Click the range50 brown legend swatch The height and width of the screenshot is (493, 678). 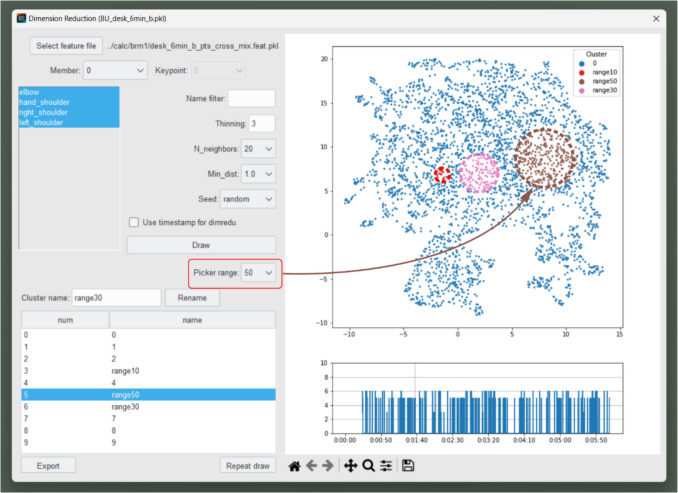point(582,81)
